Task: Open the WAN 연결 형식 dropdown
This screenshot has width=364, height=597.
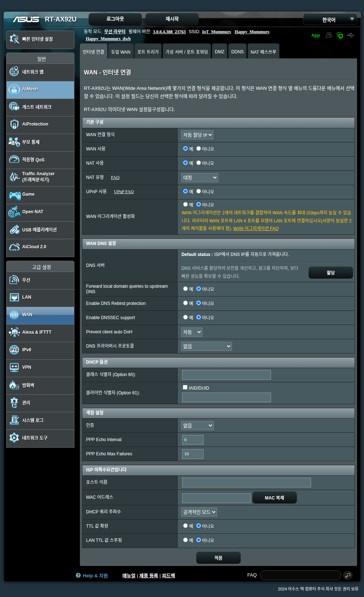Action: tap(197, 135)
